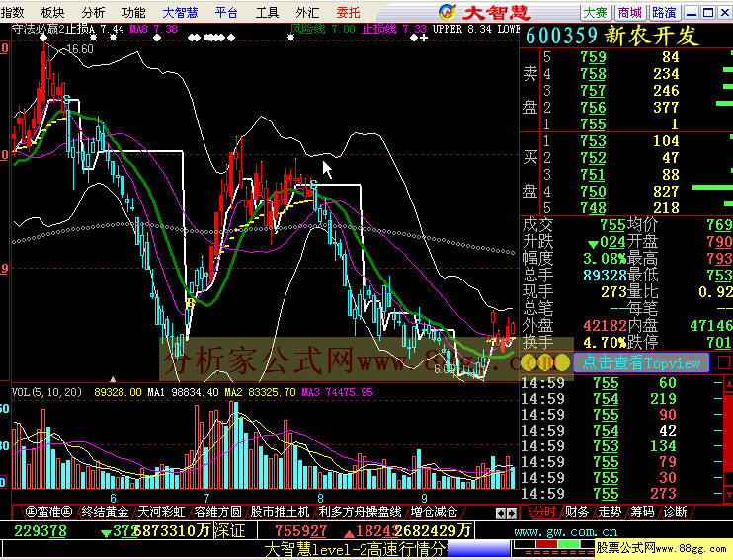
Task: Click month 8 on the time axis
Action: [x=321, y=499]
